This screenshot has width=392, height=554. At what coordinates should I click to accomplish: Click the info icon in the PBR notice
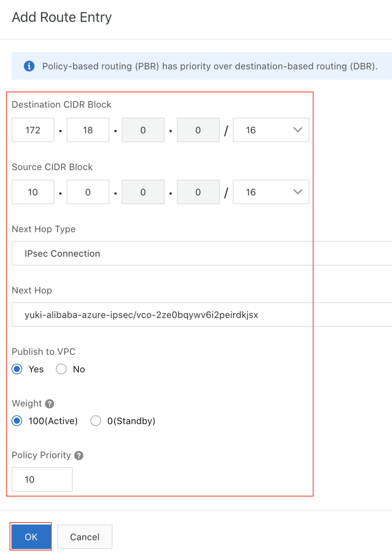pos(29,66)
